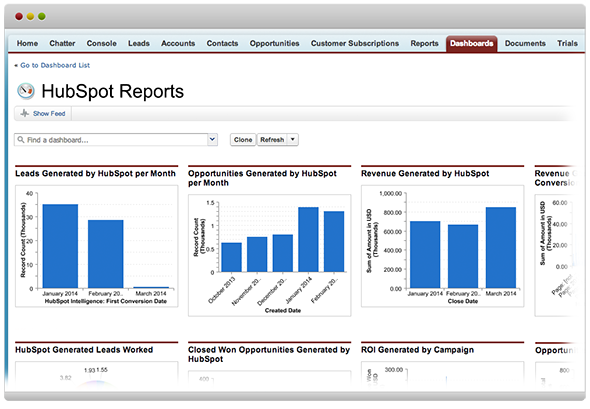
Task: Click the October 2013 bar in Opportunities chart
Action: coord(231,257)
